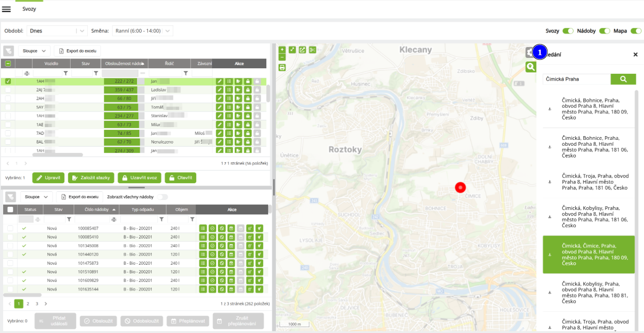Tick the checkbox for container 100085410
Screen dimensions: 644x333
point(10,237)
